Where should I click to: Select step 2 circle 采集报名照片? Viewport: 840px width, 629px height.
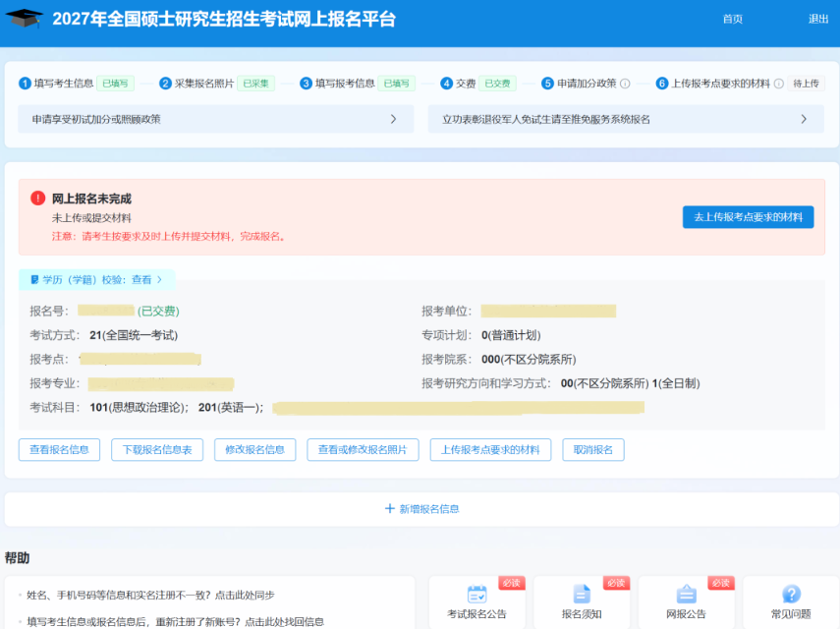(165, 84)
